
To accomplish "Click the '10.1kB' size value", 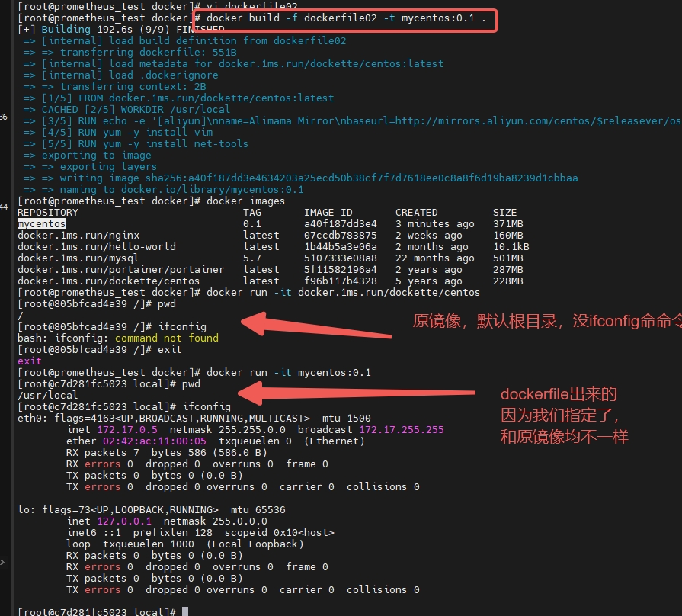I will pyautogui.click(x=511, y=247).
